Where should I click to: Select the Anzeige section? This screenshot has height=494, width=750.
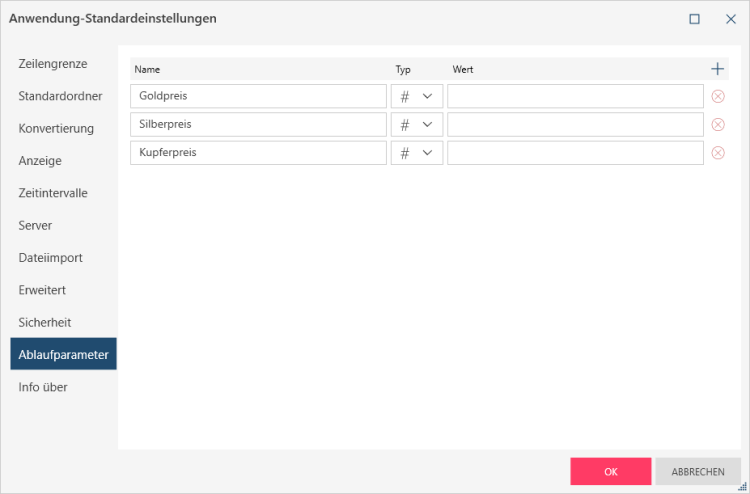tap(40, 161)
